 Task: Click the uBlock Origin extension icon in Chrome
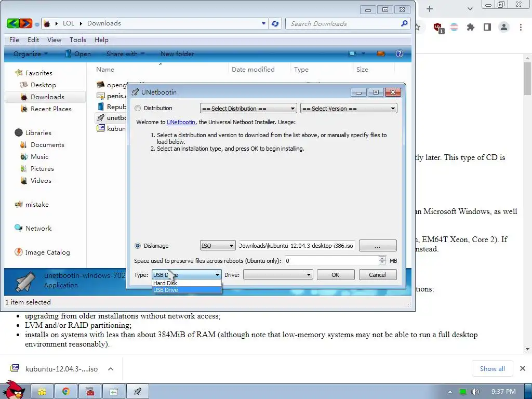coord(438,28)
